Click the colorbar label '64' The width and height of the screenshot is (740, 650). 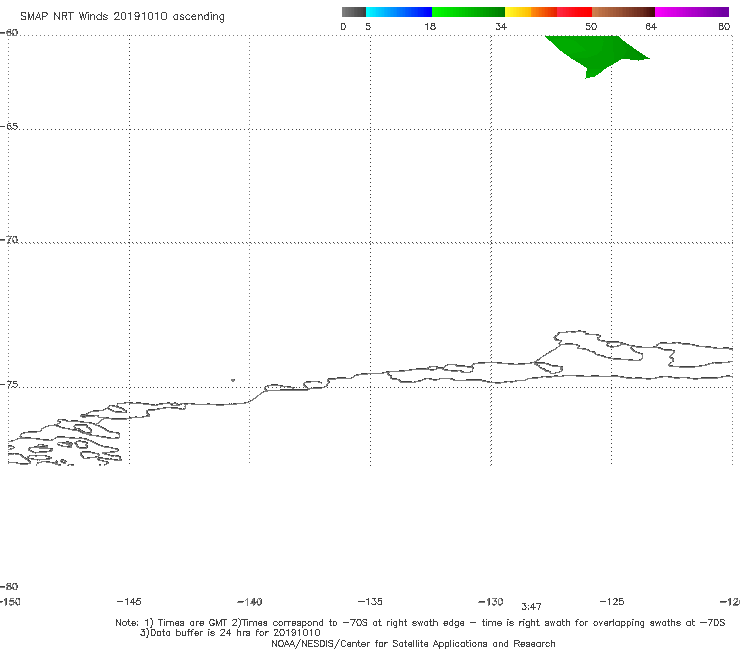tap(651, 26)
